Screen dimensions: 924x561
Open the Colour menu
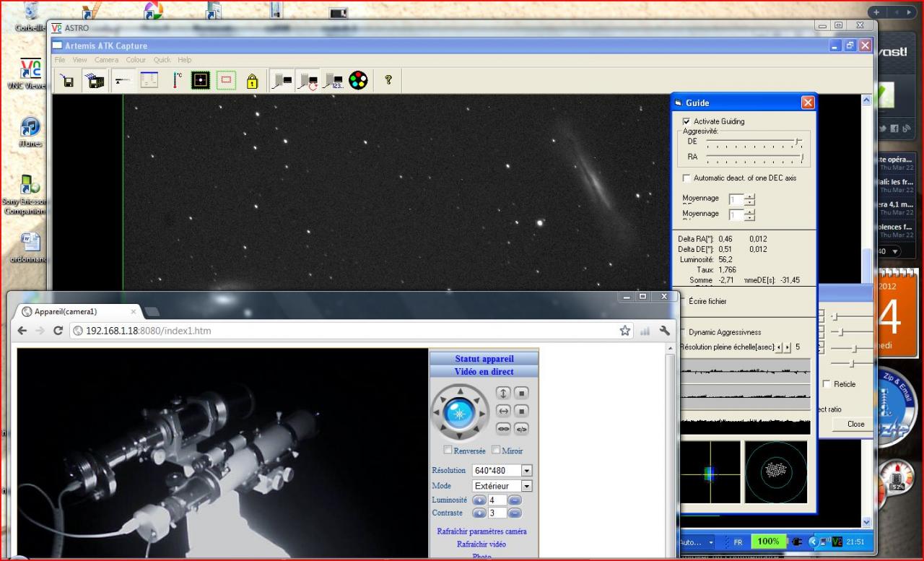[136, 60]
